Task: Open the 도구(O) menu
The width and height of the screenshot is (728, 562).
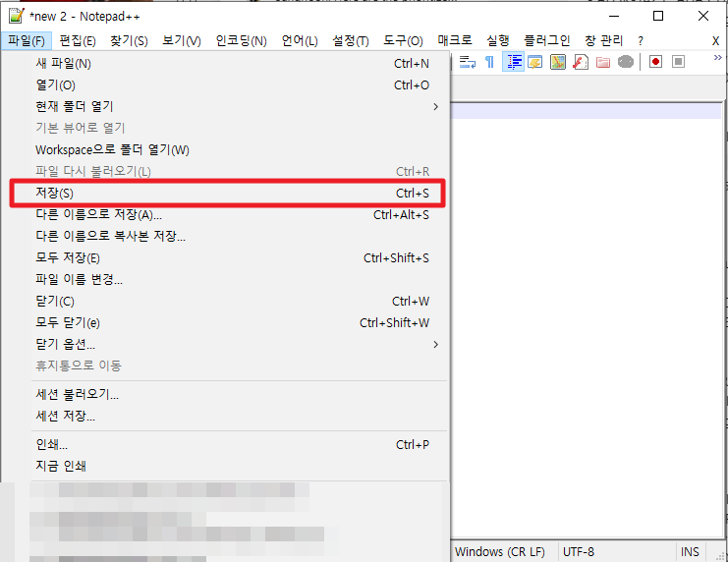Action: [403, 41]
